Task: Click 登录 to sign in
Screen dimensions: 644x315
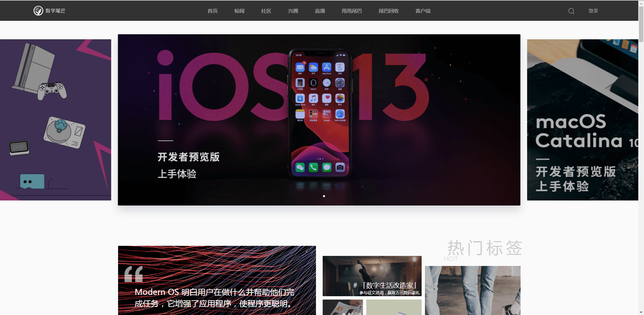Action: point(593,11)
